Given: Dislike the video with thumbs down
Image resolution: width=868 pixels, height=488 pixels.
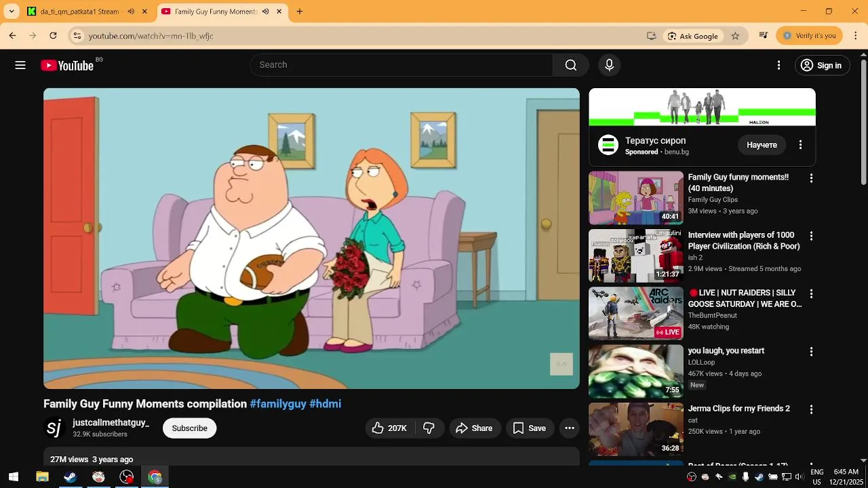Looking at the screenshot, I should click(429, 428).
